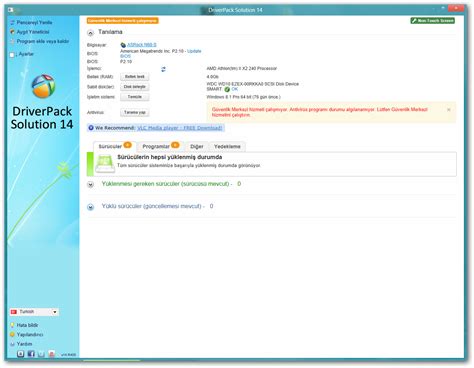Open the YouTube channel icon
The width and height of the screenshot is (474, 368).
point(51,354)
